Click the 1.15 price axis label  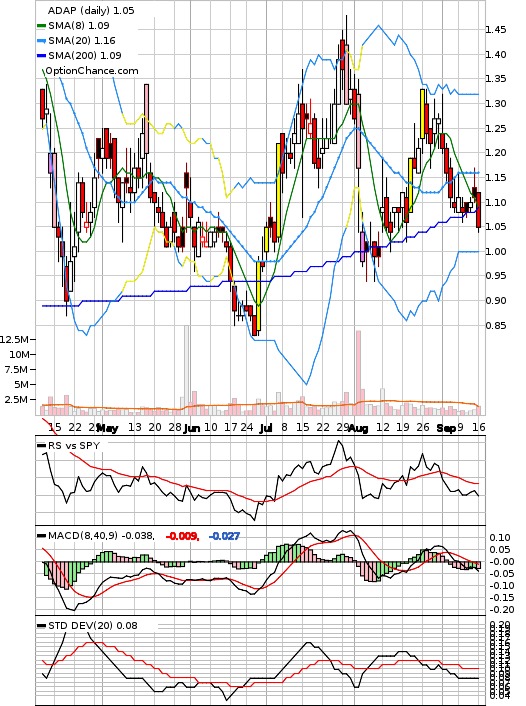(495, 177)
